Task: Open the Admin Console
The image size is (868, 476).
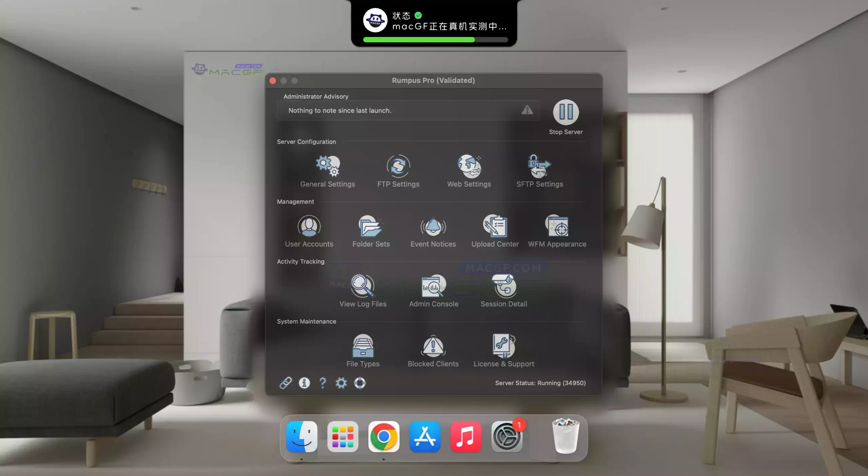Action: tap(433, 287)
